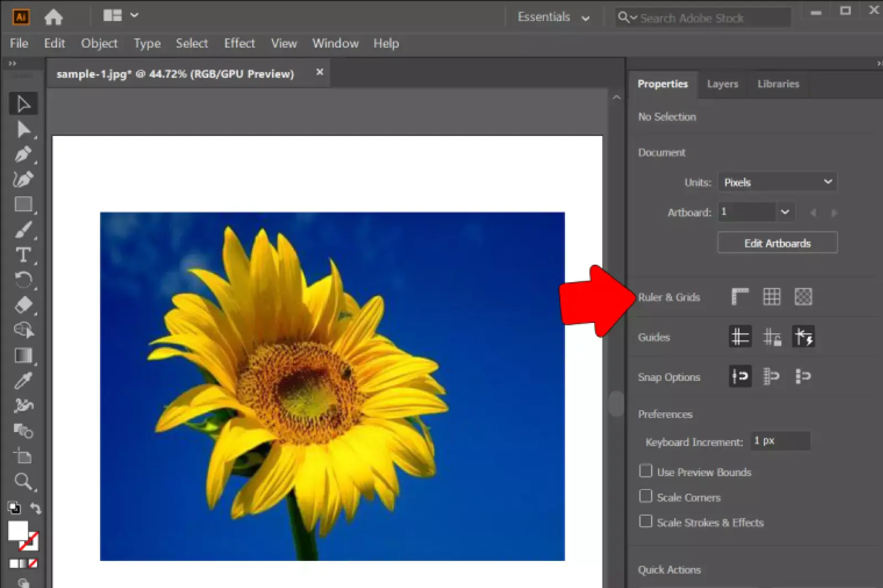Open the View menu

coord(284,43)
